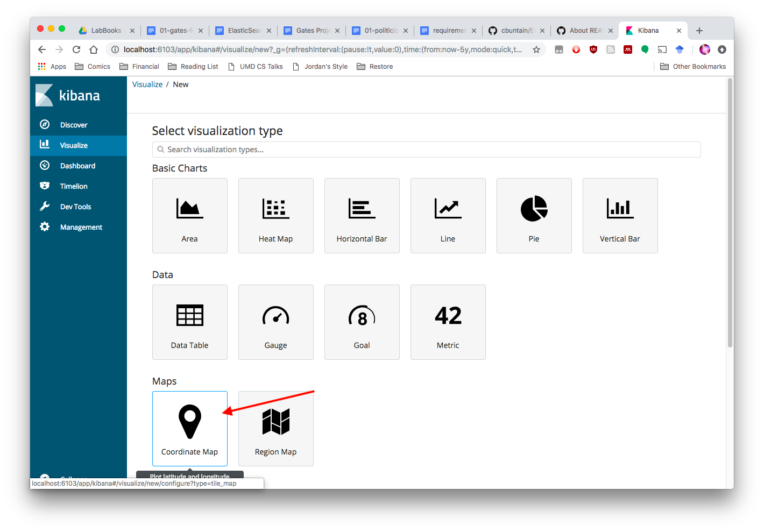Open the Restore bookmarks folder
The image size is (764, 532).
375,67
